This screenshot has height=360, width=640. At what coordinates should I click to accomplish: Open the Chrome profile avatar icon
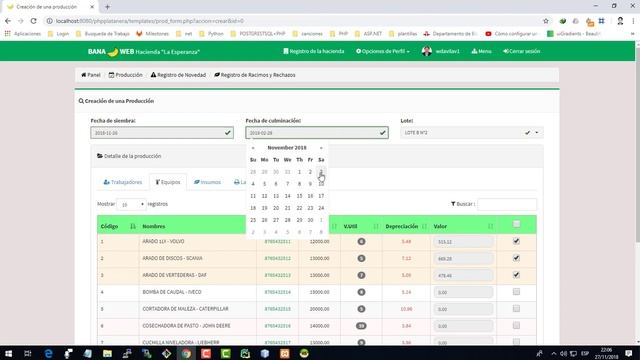pos(620,21)
